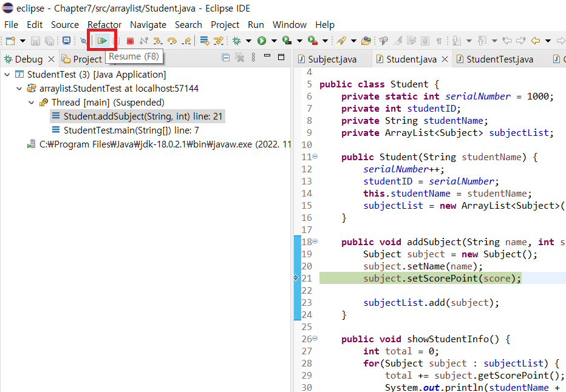
Task: Click the Save All icon
Action: (x=49, y=41)
